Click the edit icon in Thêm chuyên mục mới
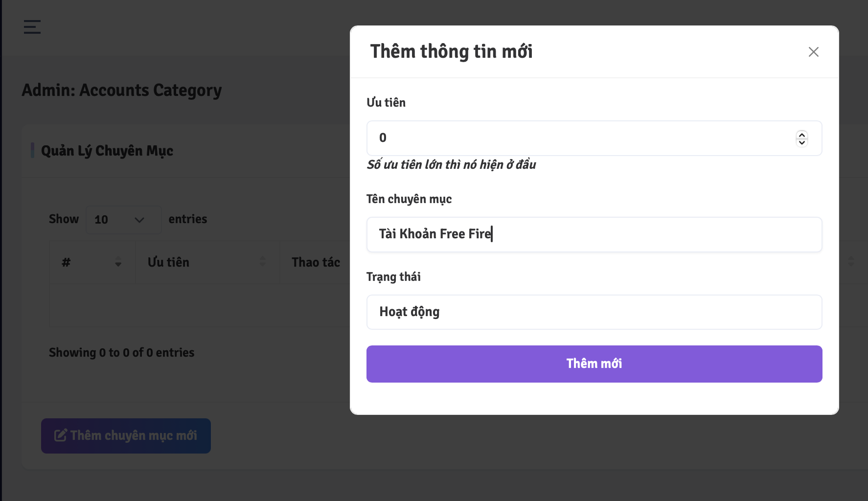 pos(60,435)
